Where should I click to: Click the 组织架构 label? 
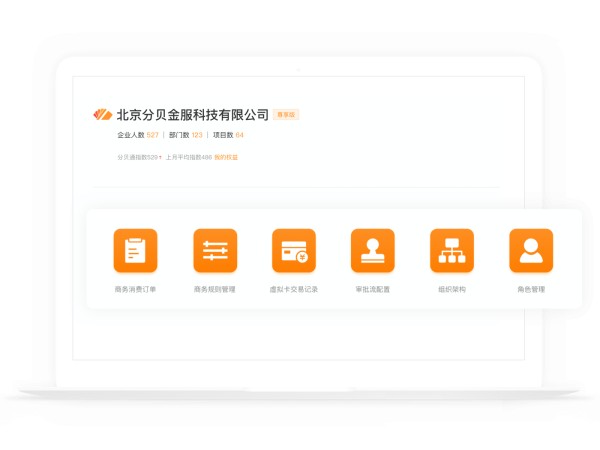452,289
